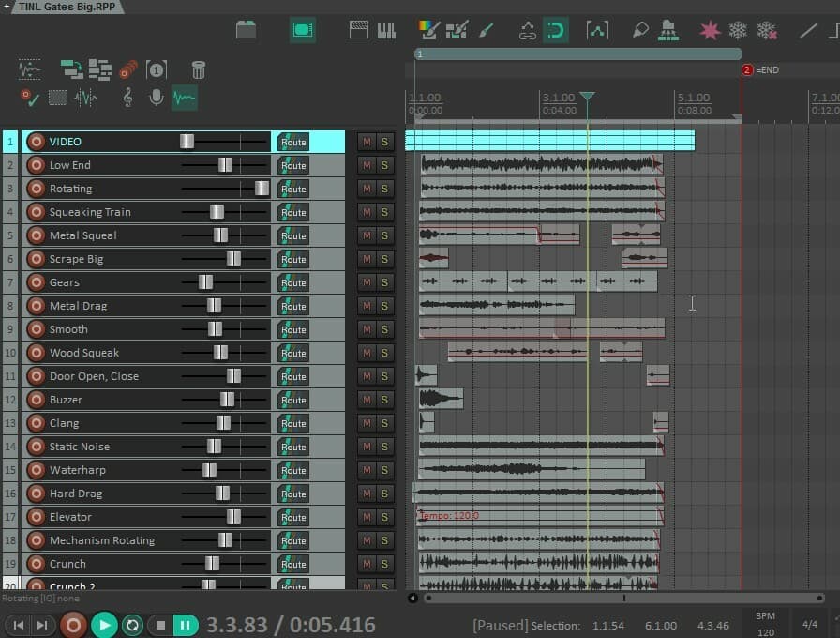Start playback with the green play button
The width and height of the screenshot is (840, 638).
(x=104, y=625)
